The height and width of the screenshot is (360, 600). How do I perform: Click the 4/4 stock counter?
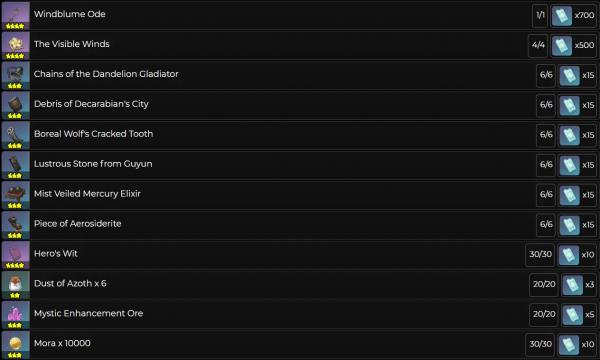click(538, 45)
